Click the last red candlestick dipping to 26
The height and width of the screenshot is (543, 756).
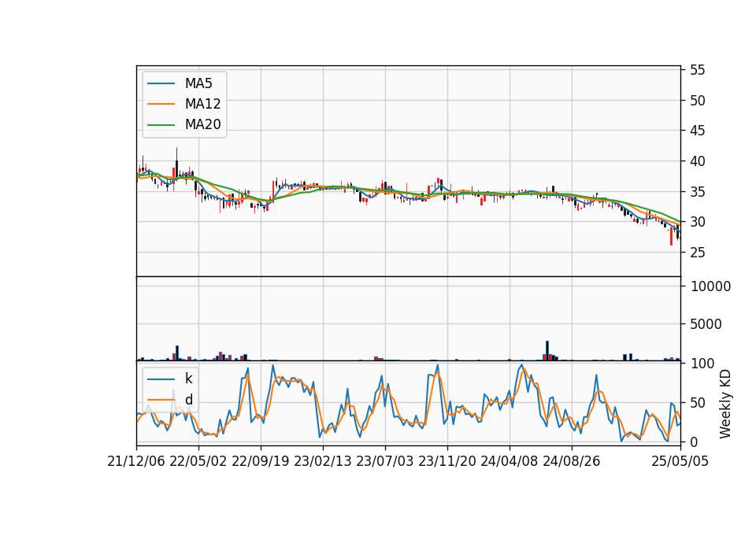(x=671, y=236)
